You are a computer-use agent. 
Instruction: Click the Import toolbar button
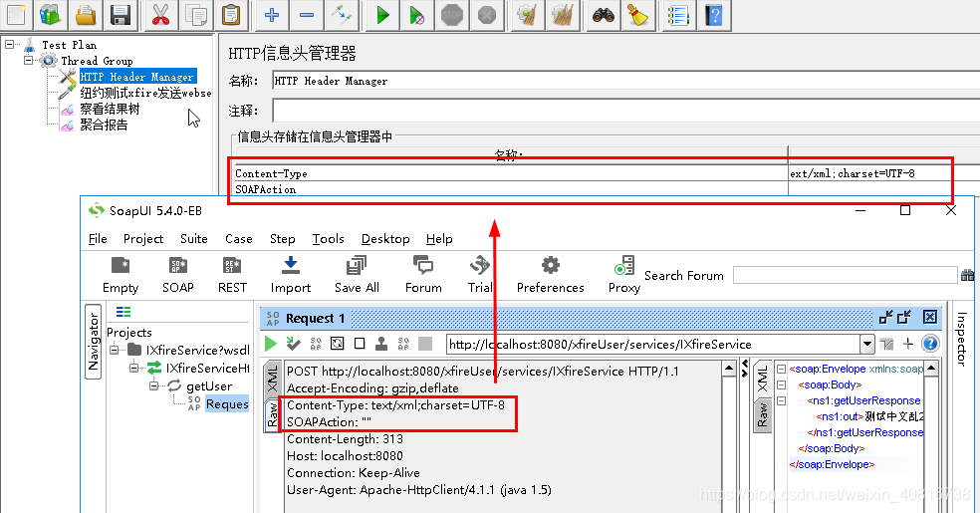point(291,275)
